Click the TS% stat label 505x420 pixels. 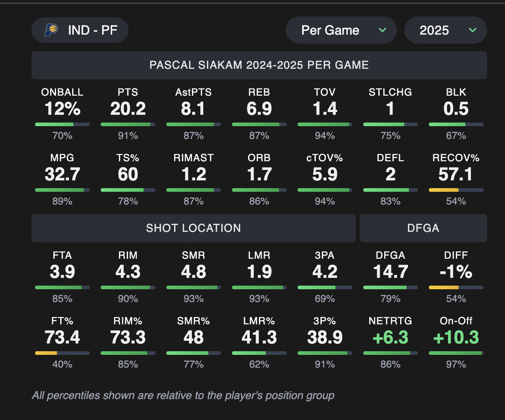[128, 158]
